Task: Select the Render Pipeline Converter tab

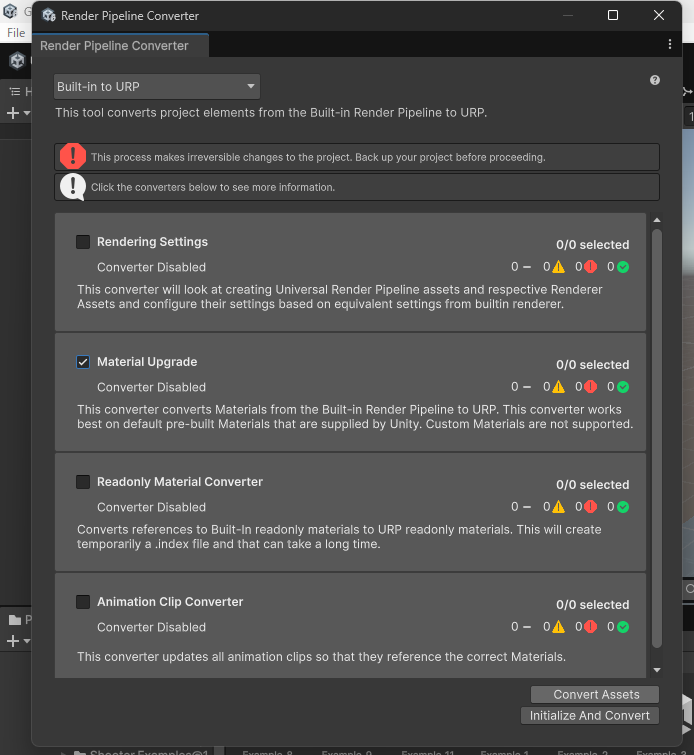Action: pyautogui.click(x=120, y=46)
